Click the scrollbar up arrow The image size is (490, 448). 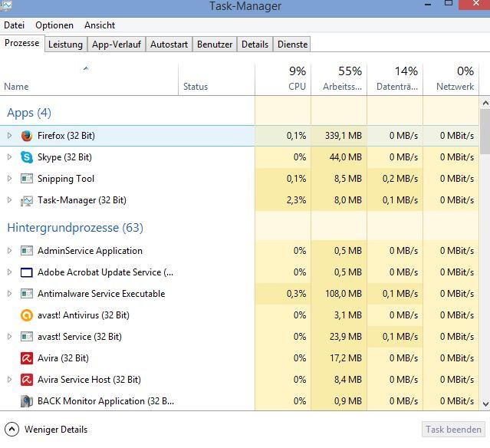[x=485, y=103]
